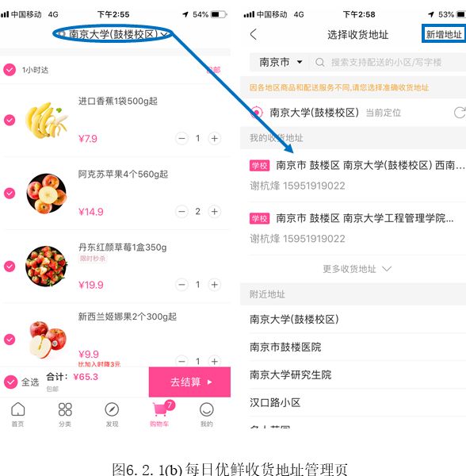Refresh current location icon
466x476 pixels.
tap(460, 113)
